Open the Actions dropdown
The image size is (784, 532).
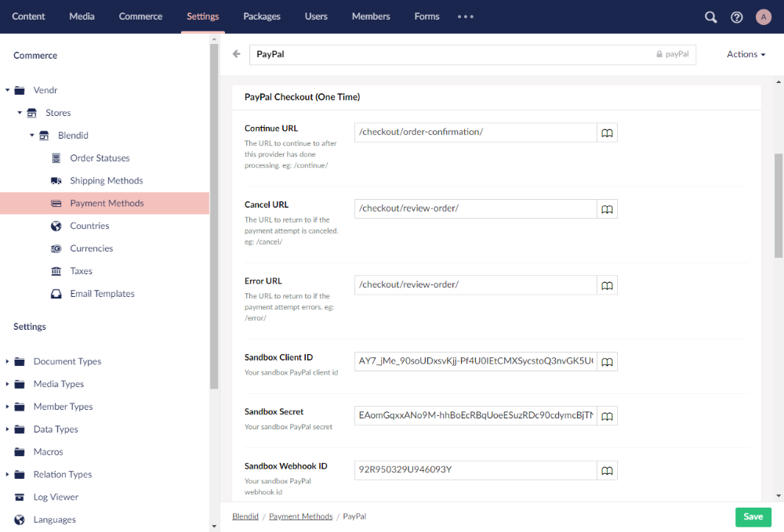pos(746,54)
